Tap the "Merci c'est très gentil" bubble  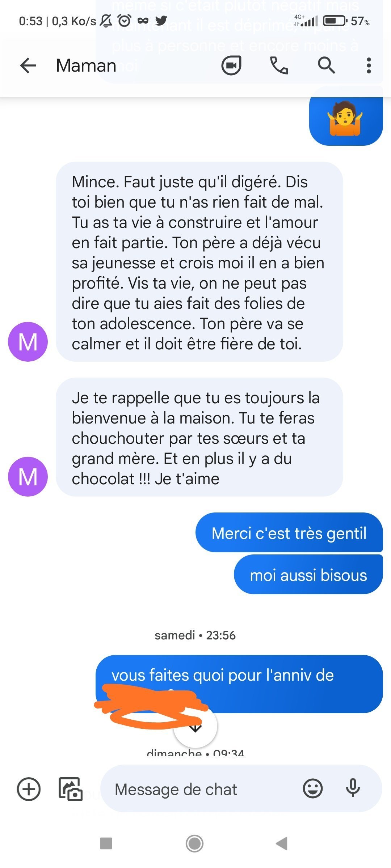[x=289, y=533]
